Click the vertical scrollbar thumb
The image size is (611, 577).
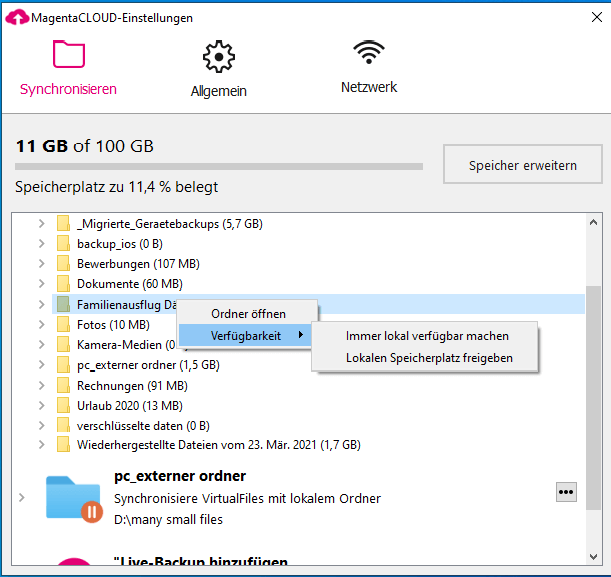click(x=593, y=397)
